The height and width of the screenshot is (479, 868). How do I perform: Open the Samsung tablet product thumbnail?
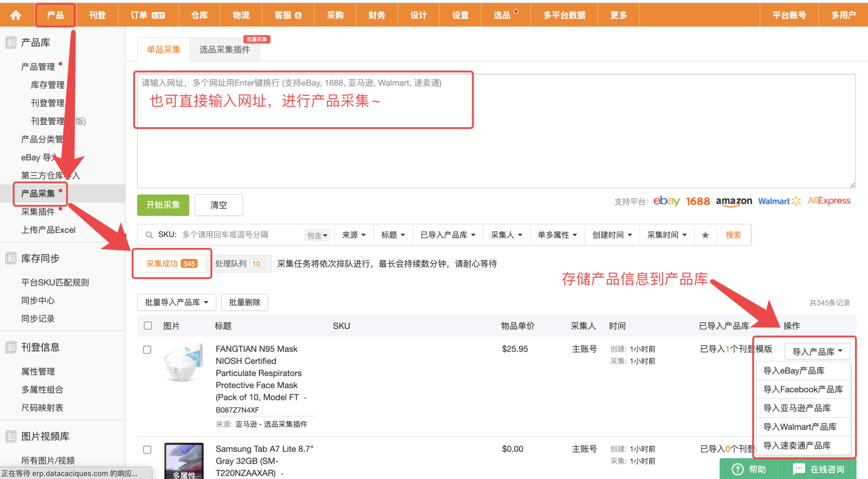(184, 461)
